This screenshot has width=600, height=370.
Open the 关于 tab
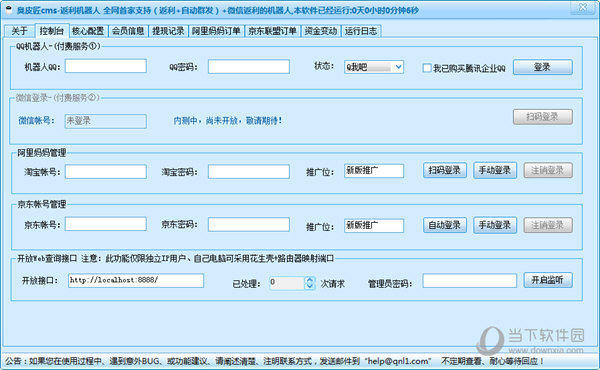[x=19, y=31]
